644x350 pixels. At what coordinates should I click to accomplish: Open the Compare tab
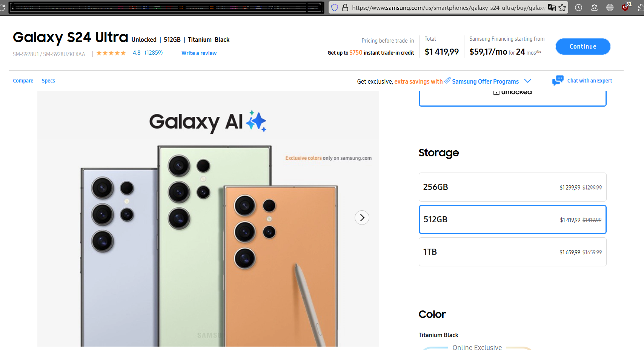tap(23, 81)
